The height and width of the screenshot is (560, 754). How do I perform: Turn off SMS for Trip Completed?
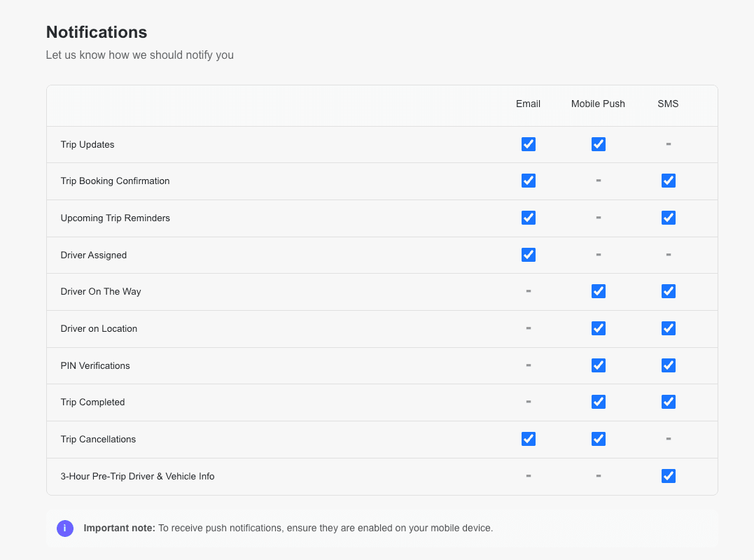click(669, 402)
